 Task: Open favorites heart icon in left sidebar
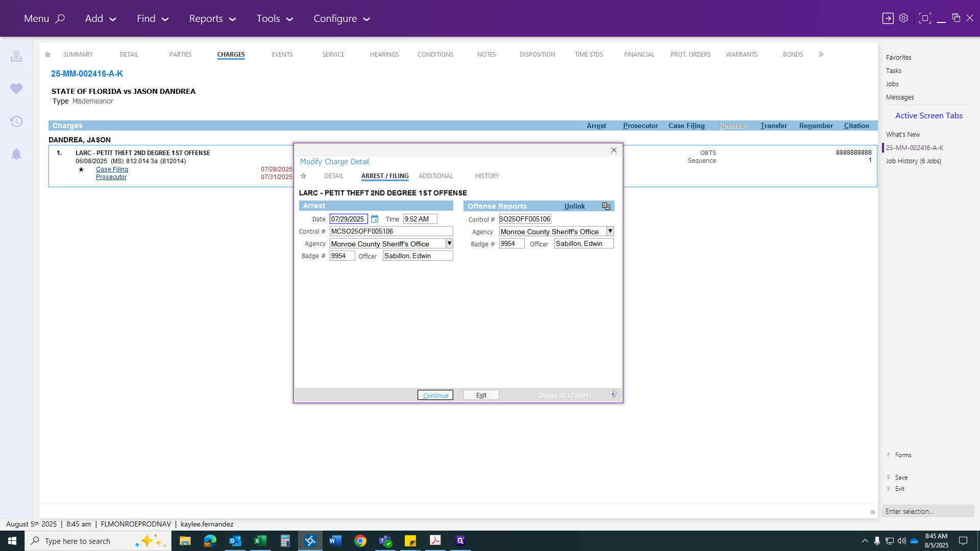[16, 89]
